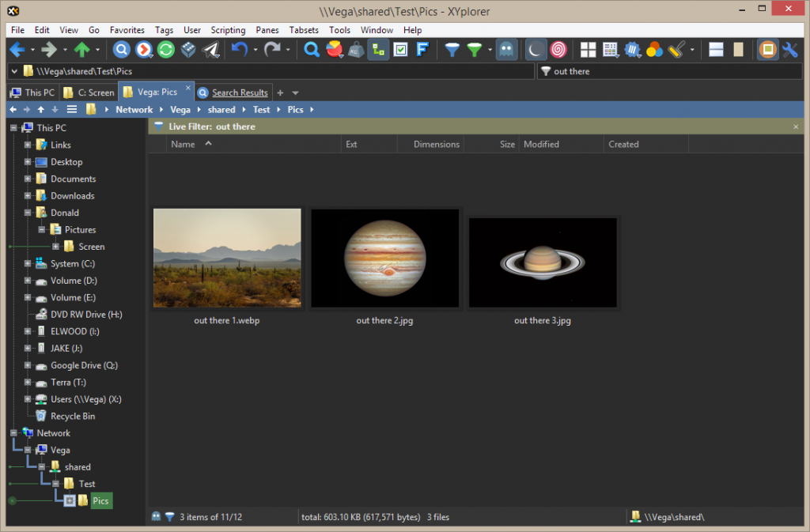Click the Test breadcrumb in path bar
810x532 pixels.
pos(261,110)
